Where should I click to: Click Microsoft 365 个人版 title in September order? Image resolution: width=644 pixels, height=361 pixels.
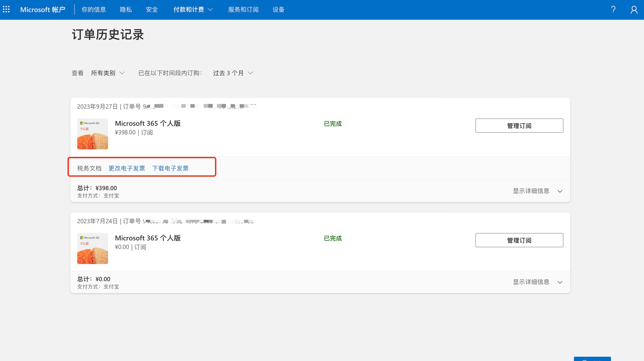pyautogui.click(x=148, y=123)
